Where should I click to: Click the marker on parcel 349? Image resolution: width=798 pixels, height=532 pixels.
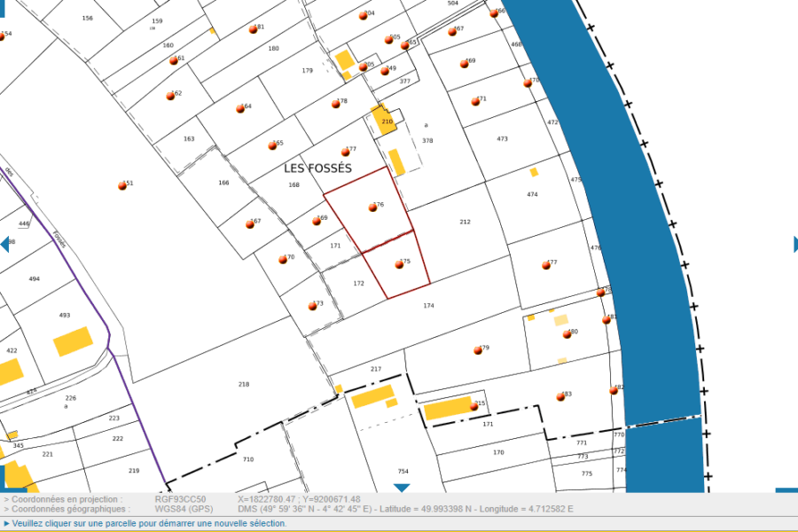[385, 71]
